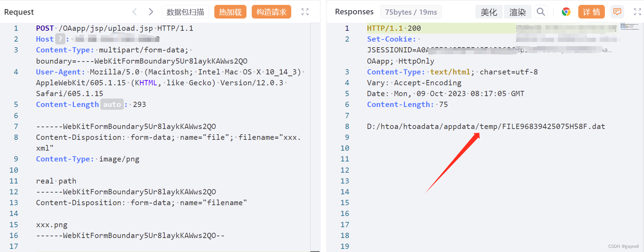Click the question mark badge next to Host
Screen dimensions: 644x252
tap(60, 39)
